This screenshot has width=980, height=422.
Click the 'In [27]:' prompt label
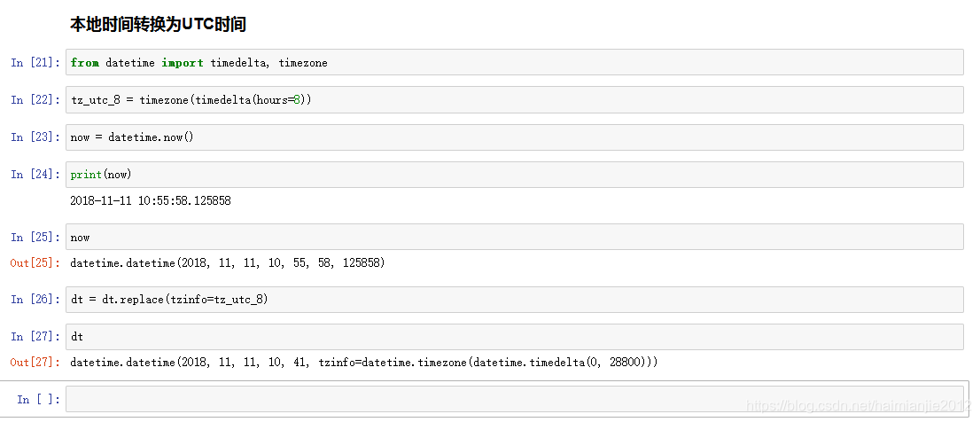(35, 337)
